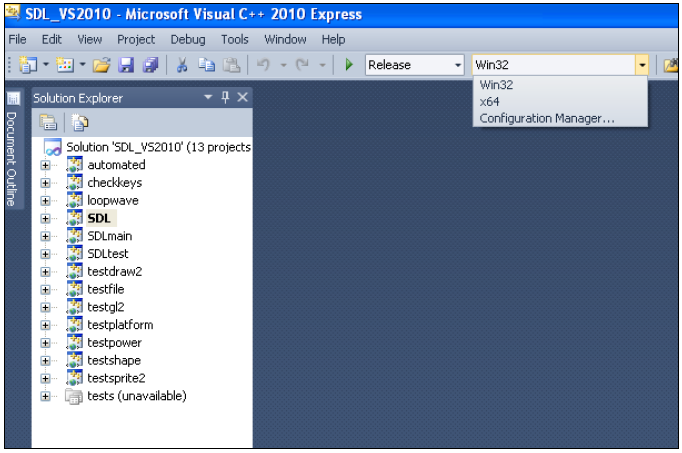Click the Copy toolbar icon
The width and height of the screenshot is (682, 453).
pos(206,65)
